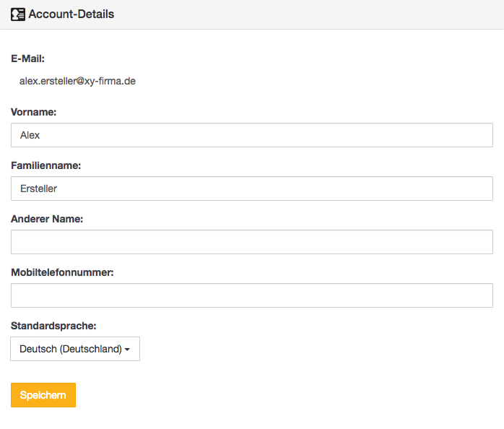Open the Standardsprache language dropdown
Viewport: 504px width, 429px height.
pyautogui.click(x=75, y=349)
